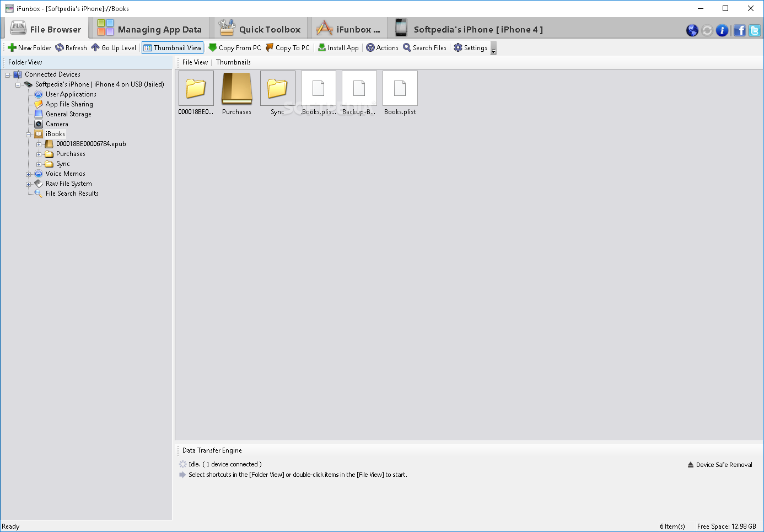The height and width of the screenshot is (532, 764).
Task: Switch to the File Browser tab
Action: [46, 29]
